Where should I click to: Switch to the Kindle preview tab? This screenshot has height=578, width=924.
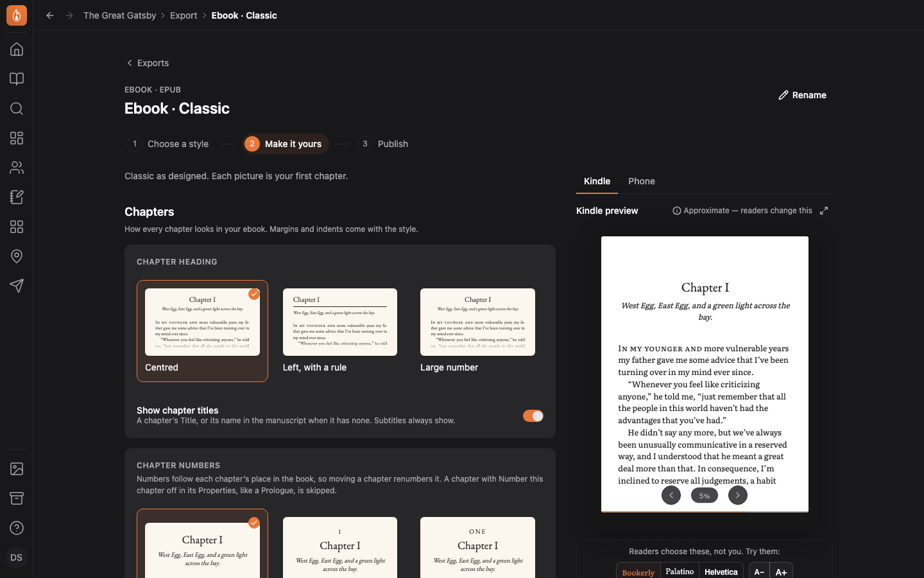coord(597,181)
